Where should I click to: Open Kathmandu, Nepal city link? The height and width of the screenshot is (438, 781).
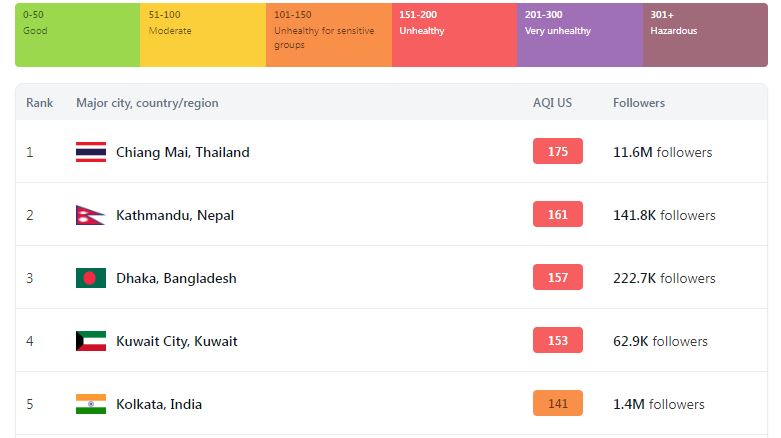(175, 215)
